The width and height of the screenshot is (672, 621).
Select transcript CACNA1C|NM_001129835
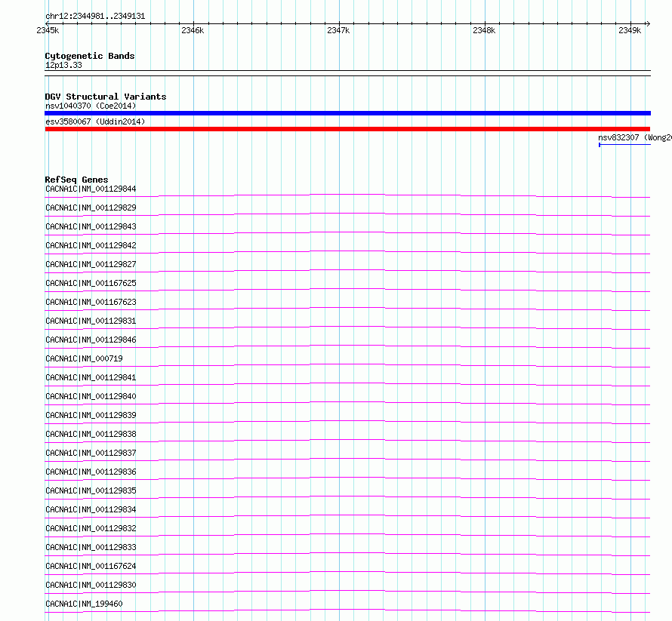point(91,490)
